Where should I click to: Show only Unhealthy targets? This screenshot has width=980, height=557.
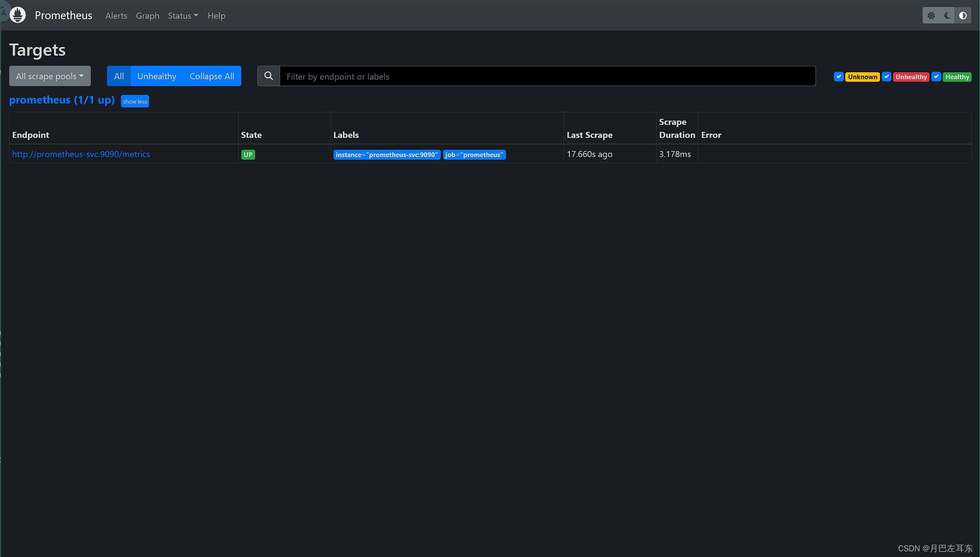[157, 76]
